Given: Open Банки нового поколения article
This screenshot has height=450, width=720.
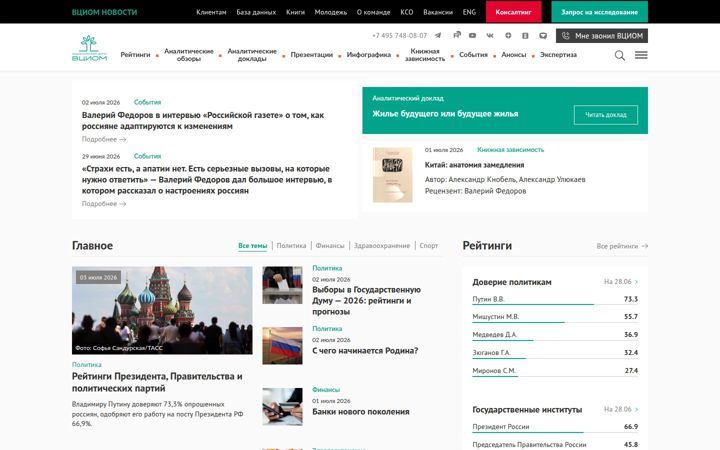Looking at the screenshot, I should tap(360, 412).
